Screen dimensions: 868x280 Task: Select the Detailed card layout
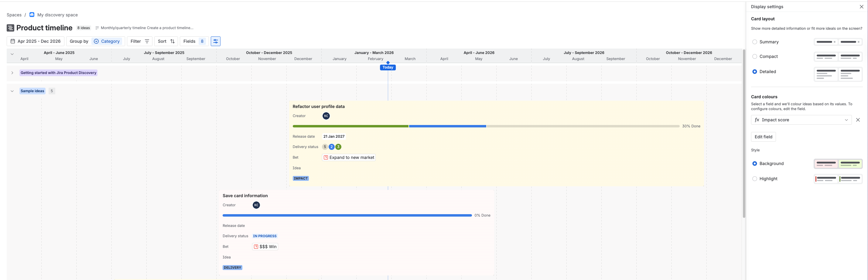tap(754, 72)
